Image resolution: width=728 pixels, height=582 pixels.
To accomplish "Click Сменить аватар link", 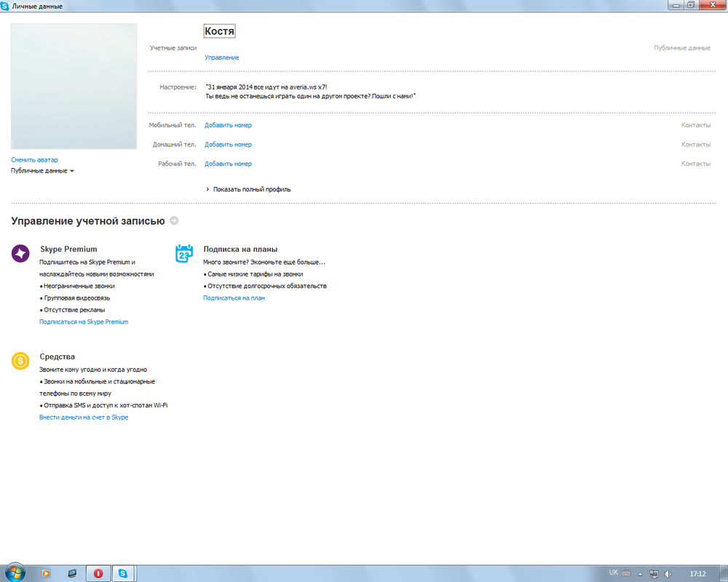I will pos(34,159).
